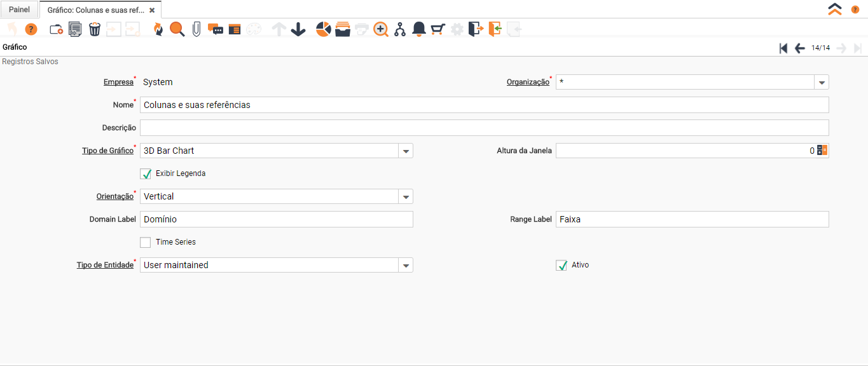Toggle the Exibir Legenda checkbox

coord(146,173)
